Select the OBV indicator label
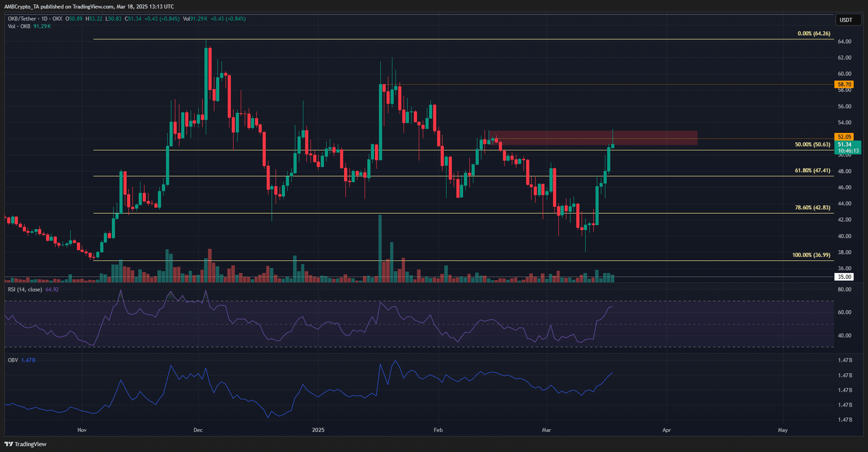The image size is (868, 452). pyautogui.click(x=12, y=360)
